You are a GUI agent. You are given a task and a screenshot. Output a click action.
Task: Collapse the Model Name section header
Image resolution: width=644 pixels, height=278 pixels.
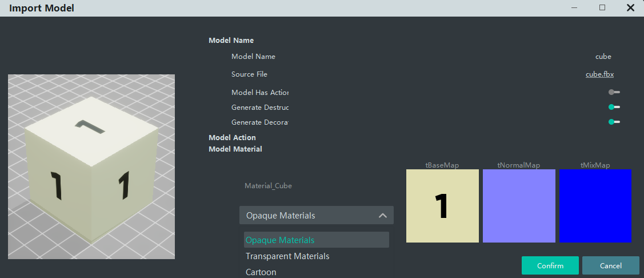coord(231,41)
